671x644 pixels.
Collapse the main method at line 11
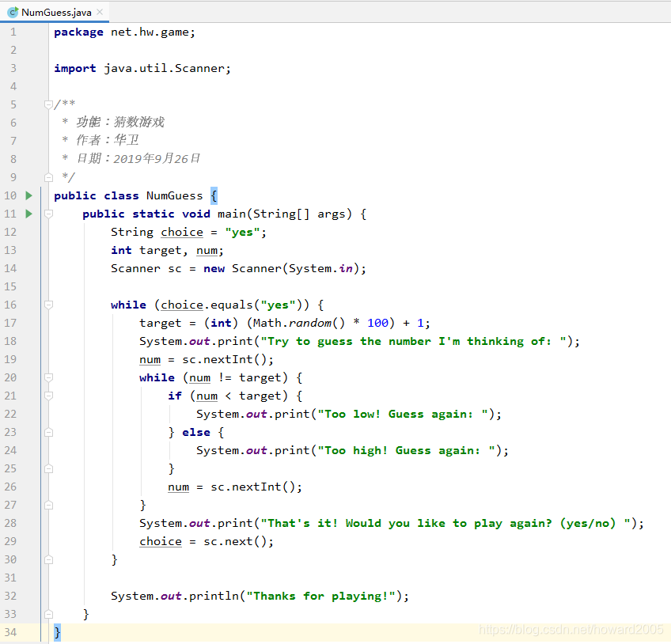tap(48, 214)
